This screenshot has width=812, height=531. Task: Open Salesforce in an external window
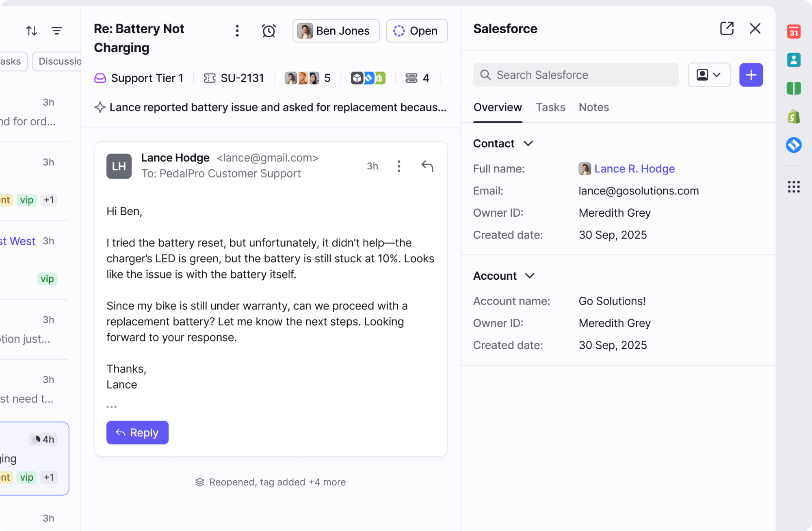[726, 28]
